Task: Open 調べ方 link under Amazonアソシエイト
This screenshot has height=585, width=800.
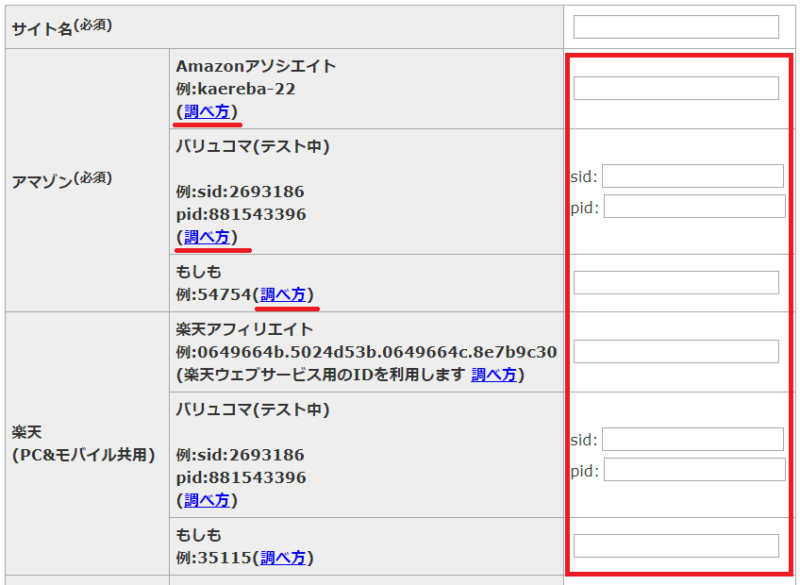Action: click(x=206, y=111)
